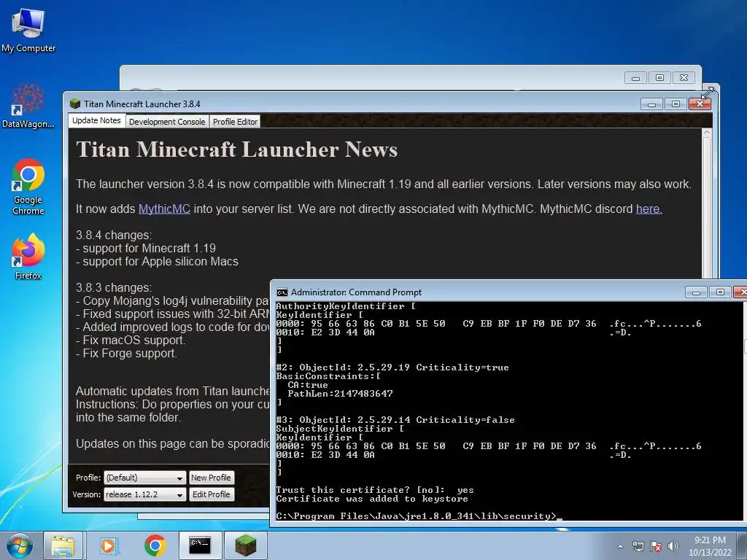The image size is (747, 560).
Task: Open the DataWagon desktop shortcut
Action: click(x=28, y=106)
